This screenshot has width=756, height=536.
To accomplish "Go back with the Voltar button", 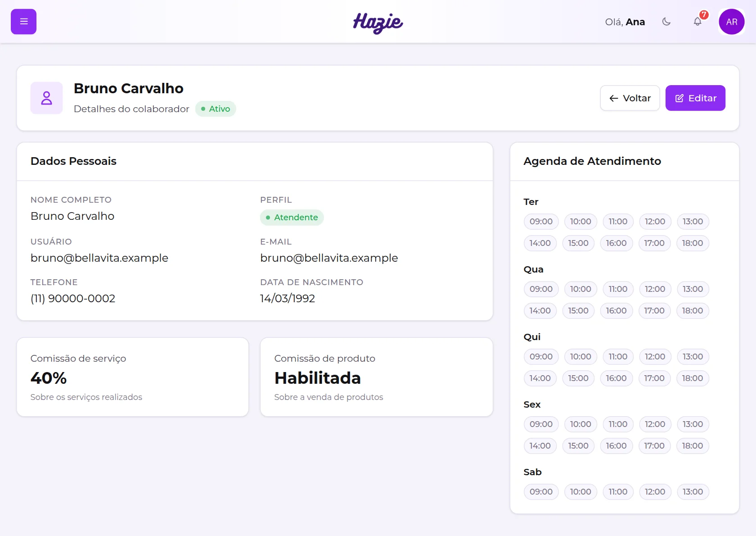I will (x=630, y=98).
